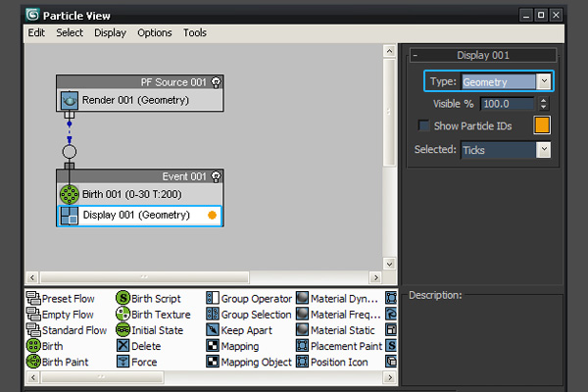
Task: Click the Material Static operator
Action: pyautogui.click(x=304, y=330)
